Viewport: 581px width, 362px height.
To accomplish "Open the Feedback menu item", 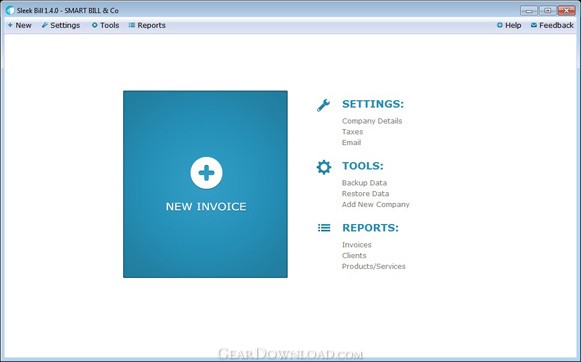I will point(552,25).
